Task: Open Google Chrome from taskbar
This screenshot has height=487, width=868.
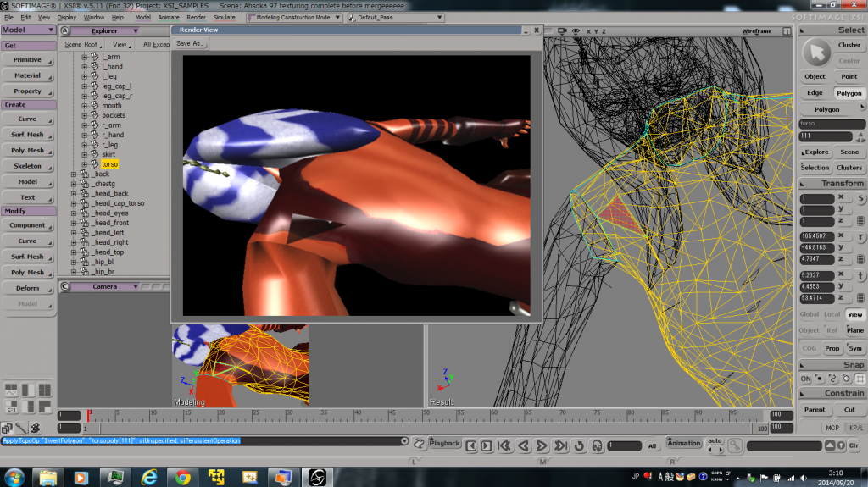Action: pos(182,477)
